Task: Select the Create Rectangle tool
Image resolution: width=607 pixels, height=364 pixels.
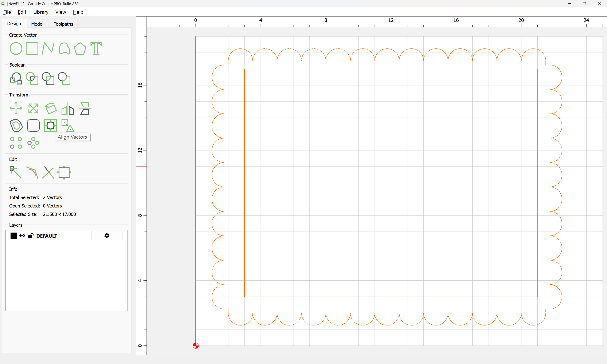Action: pos(32,48)
